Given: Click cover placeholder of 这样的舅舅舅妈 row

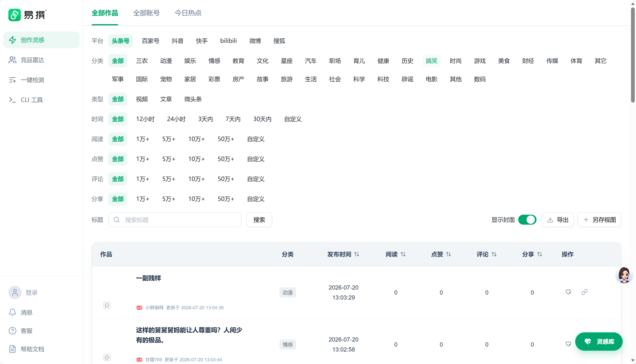Looking at the screenshot, I should click(x=107, y=357).
